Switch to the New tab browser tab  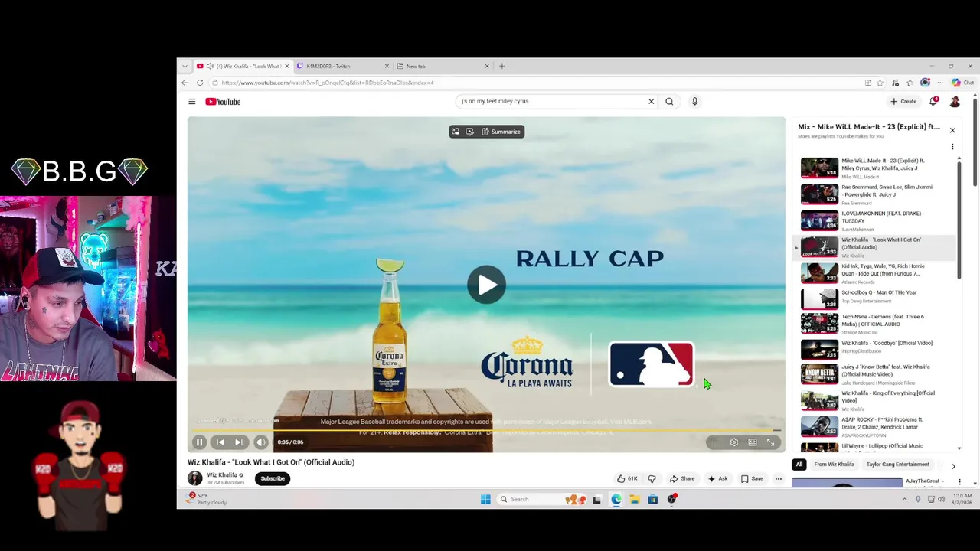tap(443, 66)
